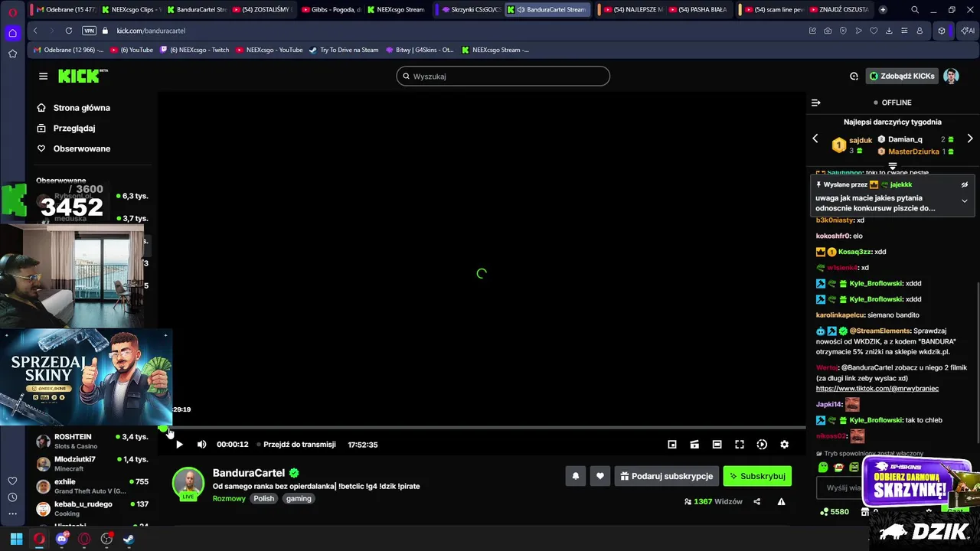Open the clip creation icon
This screenshot has width=980, height=551.
[694, 445]
